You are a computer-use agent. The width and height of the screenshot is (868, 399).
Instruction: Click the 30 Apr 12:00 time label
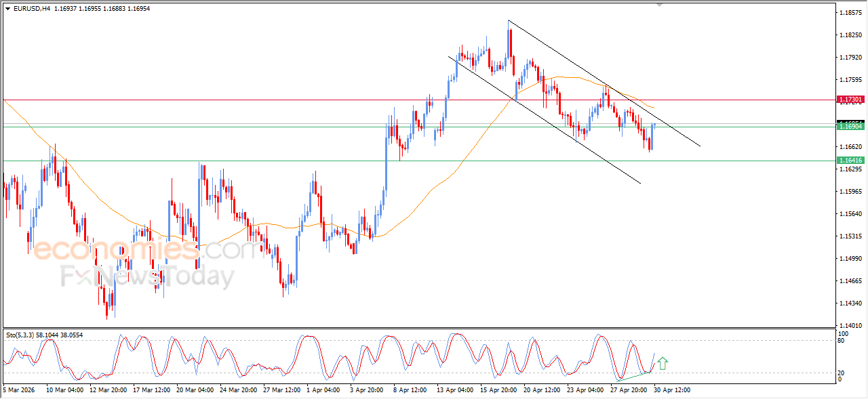pos(672,390)
